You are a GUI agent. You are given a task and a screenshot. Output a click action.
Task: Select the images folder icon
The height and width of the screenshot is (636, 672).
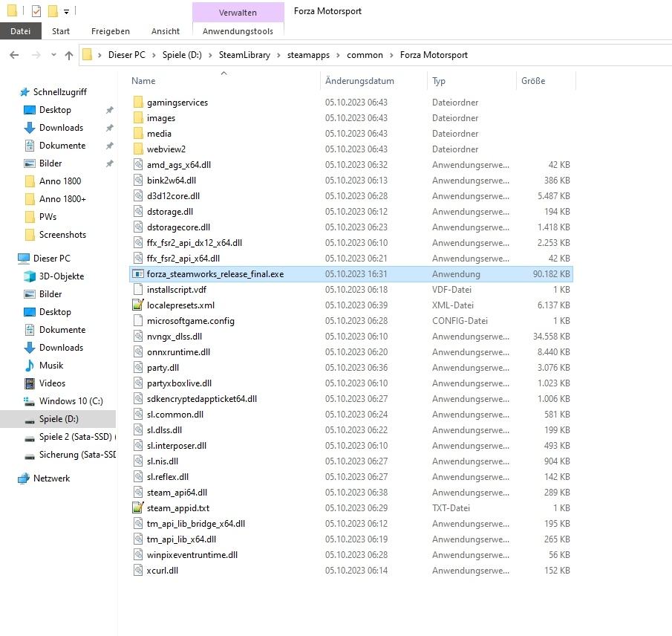click(x=138, y=117)
